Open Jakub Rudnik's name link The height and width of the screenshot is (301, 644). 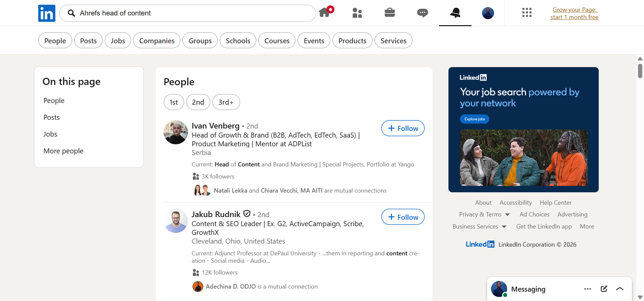(x=216, y=214)
